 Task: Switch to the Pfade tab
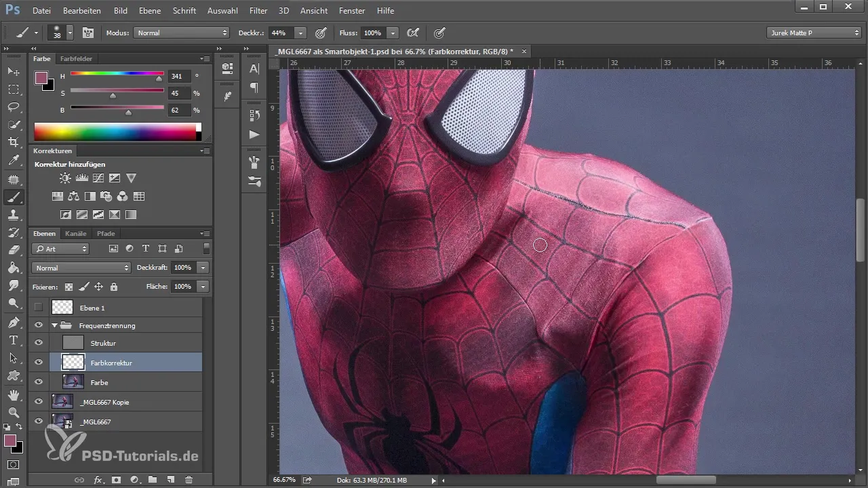[106, 234]
